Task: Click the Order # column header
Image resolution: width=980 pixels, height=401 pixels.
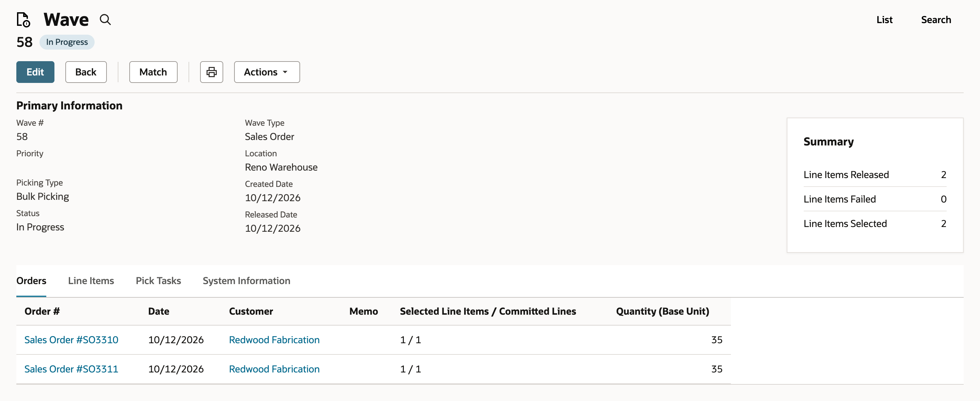Action: coord(42,311)
